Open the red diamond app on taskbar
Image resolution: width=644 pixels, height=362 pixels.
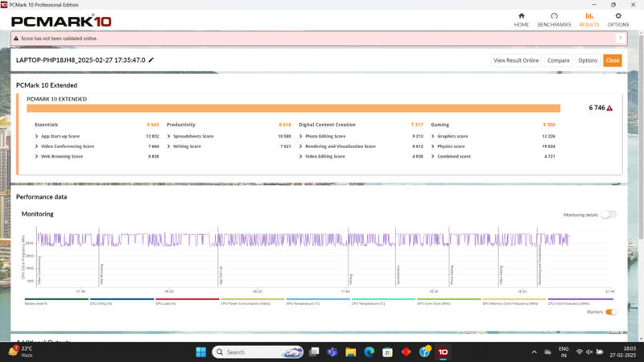[406, 352]
